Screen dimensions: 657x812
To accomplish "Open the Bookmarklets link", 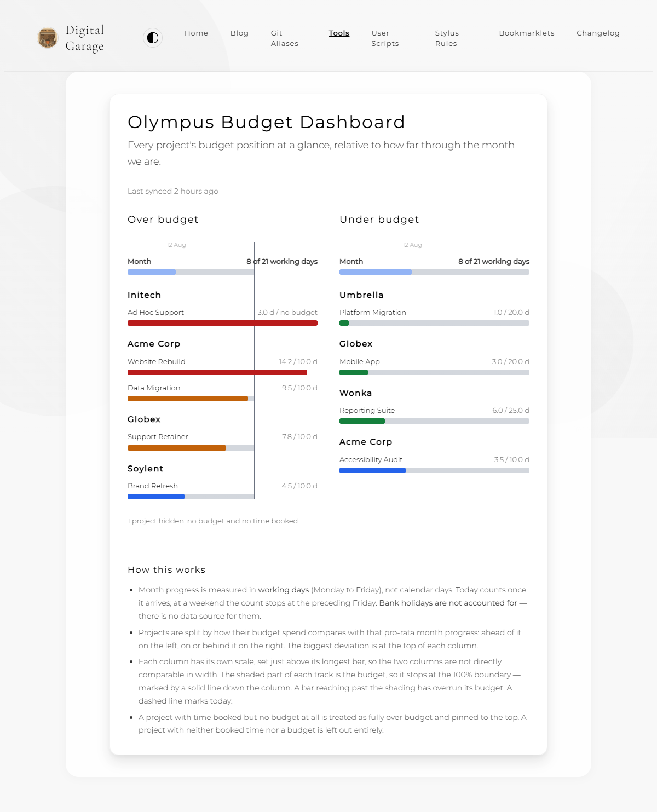I will pyautogui.click(x=527, y=33).
